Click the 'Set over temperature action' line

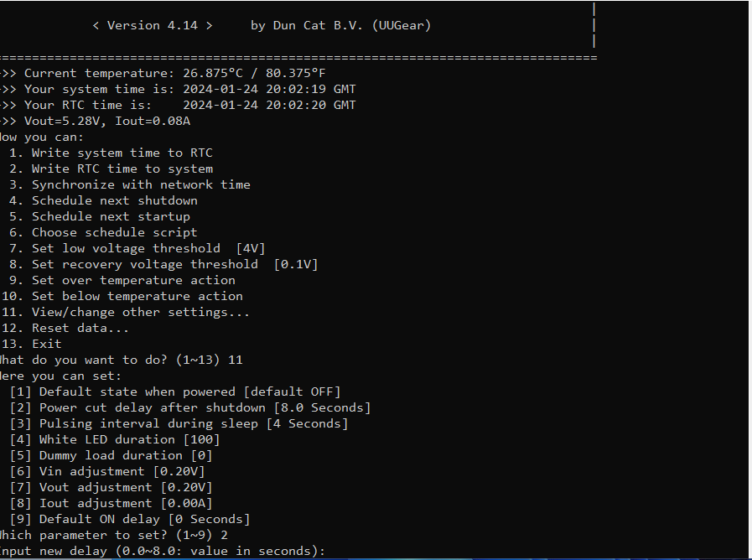coord(133,280)
